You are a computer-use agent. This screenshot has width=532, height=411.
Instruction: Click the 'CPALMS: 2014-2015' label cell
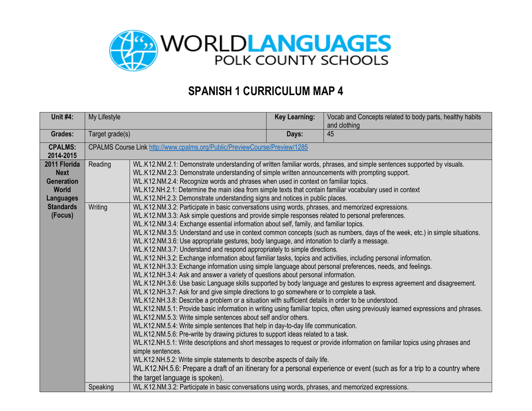click(62, 151)
